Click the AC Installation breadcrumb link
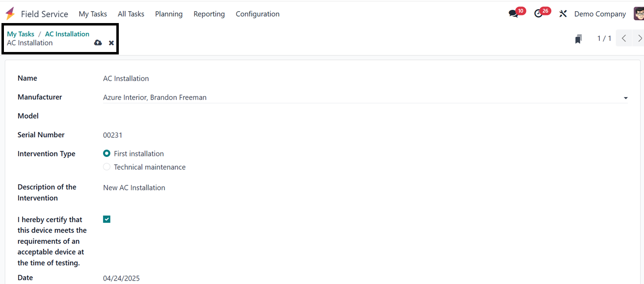This screenshot has height=284, width=644. point(67,34)
